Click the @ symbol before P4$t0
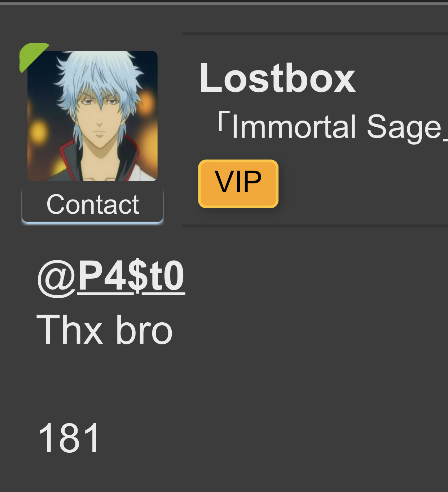The width and height of the screenshot is (448, 492). tap(56, 277)
